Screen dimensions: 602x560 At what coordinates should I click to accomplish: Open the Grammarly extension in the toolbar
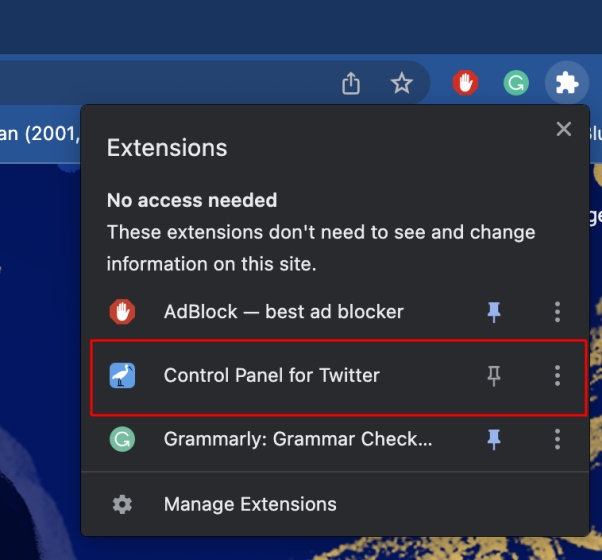tap(516, 83)
